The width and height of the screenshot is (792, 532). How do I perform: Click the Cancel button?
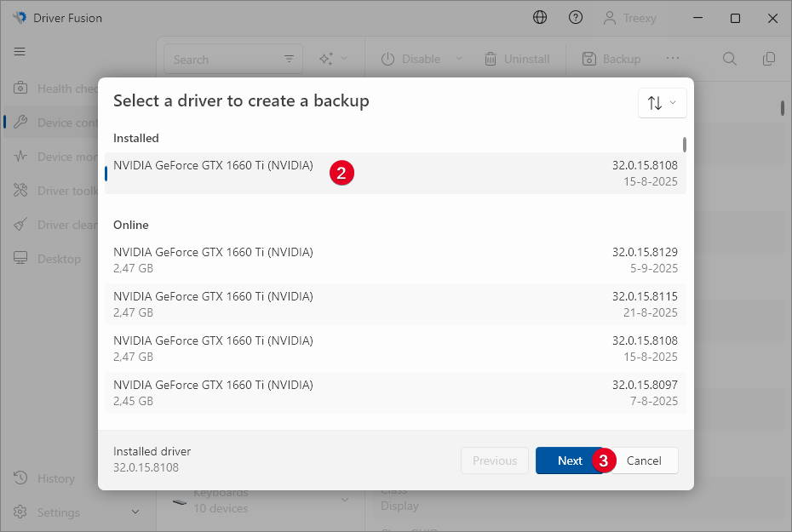[x=644, y=460]
